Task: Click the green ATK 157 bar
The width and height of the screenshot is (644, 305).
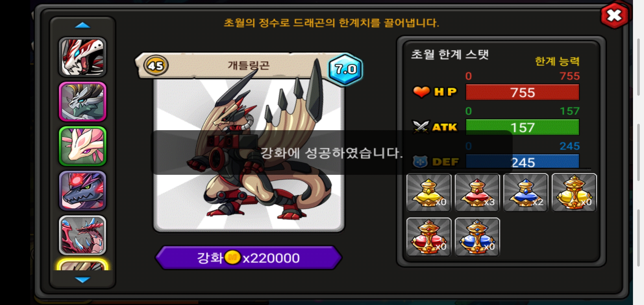Action: tap(522, 127)
